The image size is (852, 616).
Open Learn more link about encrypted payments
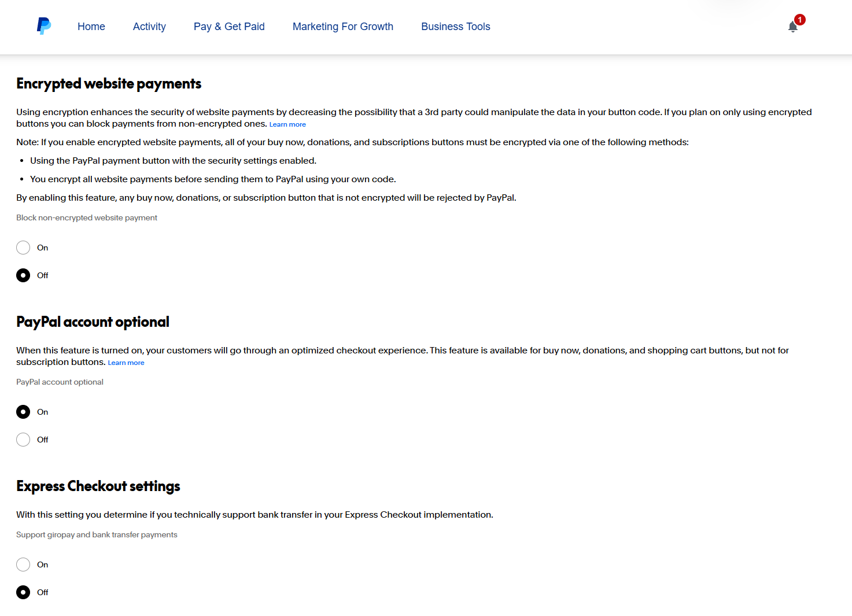point(287,124)
